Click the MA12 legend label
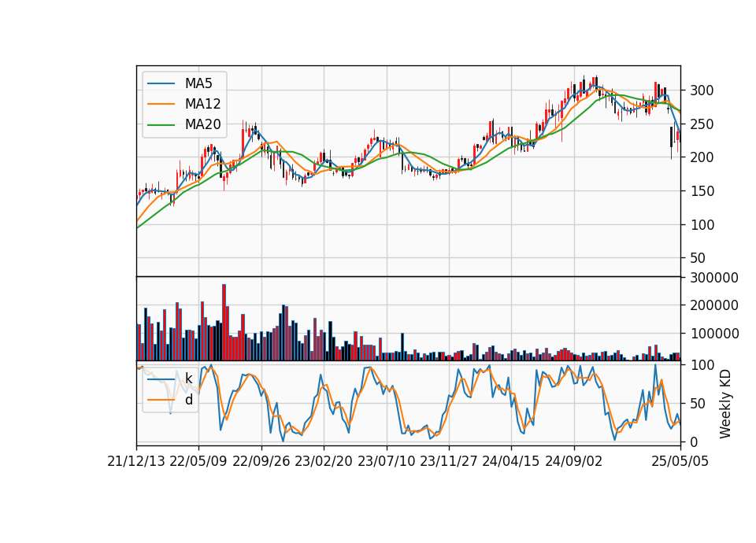This screenshot has height=543, width=756. coord(202,104)
